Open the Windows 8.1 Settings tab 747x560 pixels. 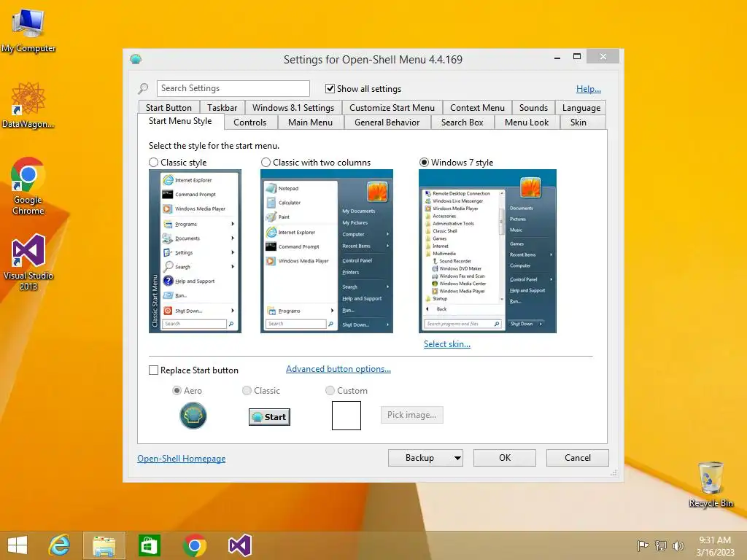tap(293, 108)
